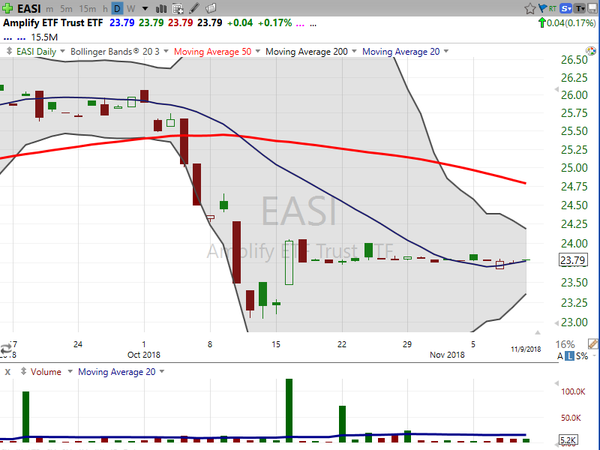Select the pencil drawing tools icon
The height and width of the screenshot is (450, 600).
[x=194, y=8]
